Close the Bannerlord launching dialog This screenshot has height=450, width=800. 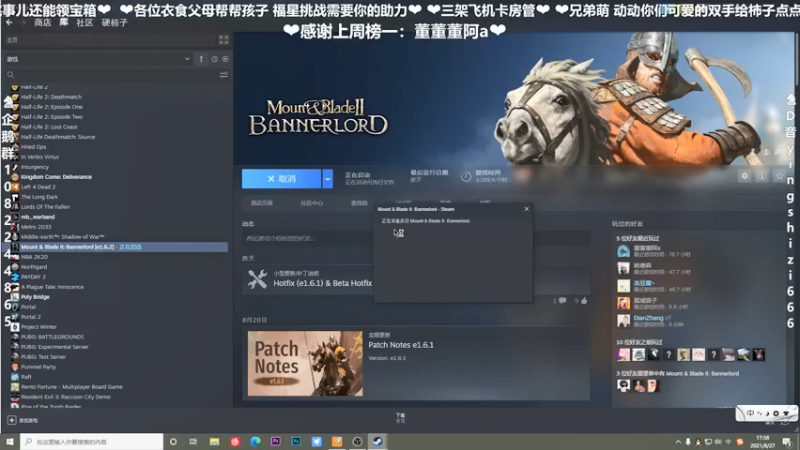click(527, 209)
